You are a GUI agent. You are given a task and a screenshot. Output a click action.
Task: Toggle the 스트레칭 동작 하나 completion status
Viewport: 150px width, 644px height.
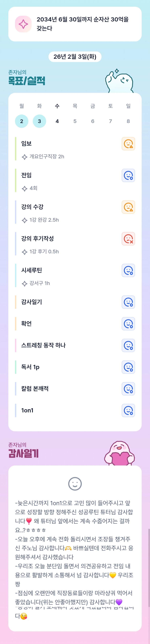point(128,346)
